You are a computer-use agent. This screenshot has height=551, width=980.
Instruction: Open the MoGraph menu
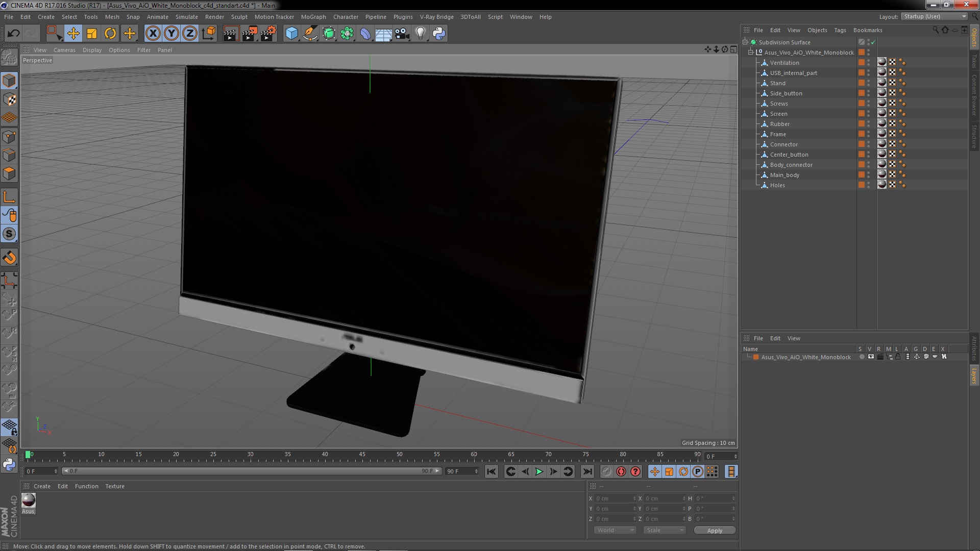pos(313,17)
